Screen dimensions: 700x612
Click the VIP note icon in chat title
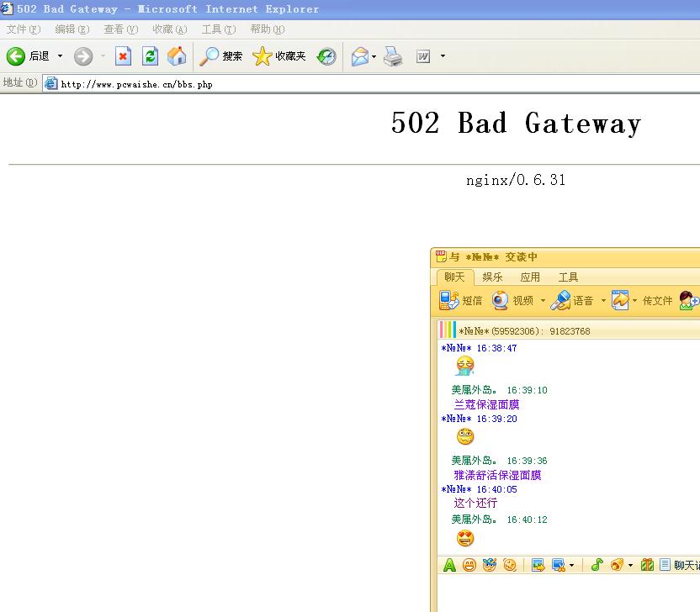441,256
